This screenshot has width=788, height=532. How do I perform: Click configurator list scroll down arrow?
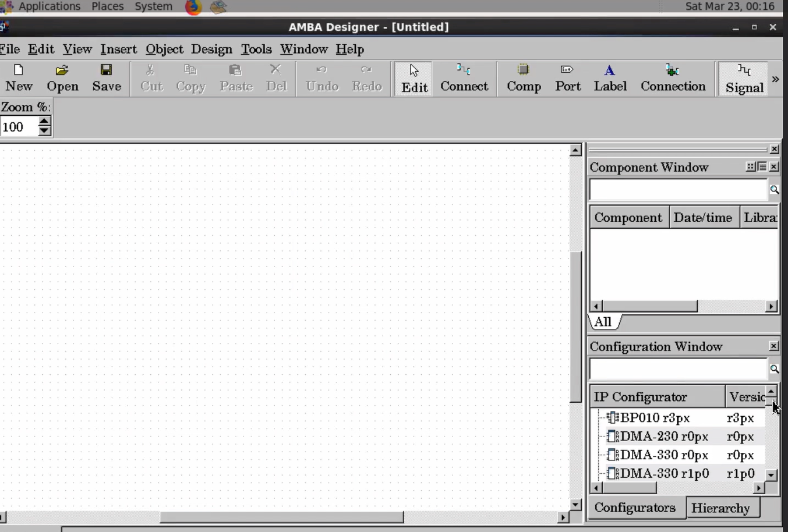pos(771,475)
